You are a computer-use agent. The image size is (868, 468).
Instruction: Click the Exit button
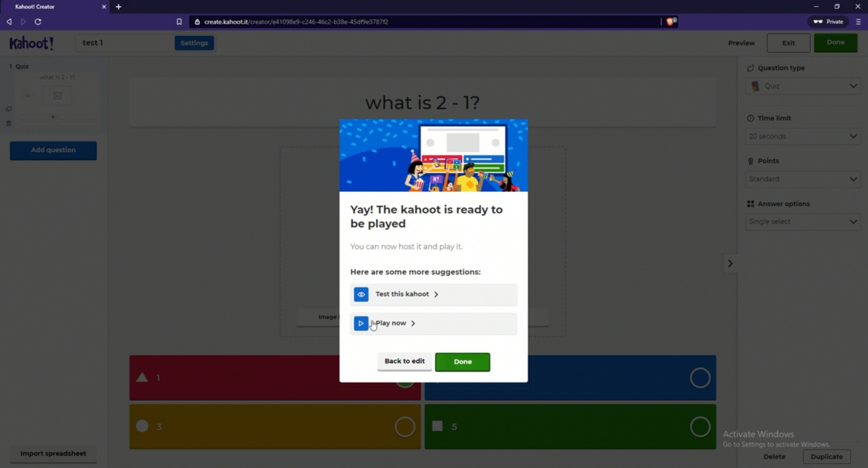[788, 43]
